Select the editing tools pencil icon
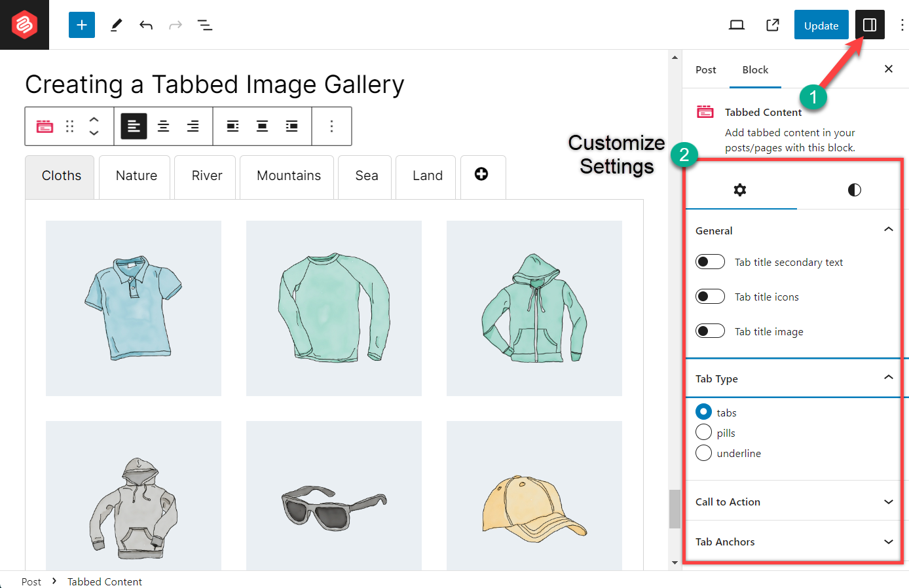 click(x=116, y=24)
